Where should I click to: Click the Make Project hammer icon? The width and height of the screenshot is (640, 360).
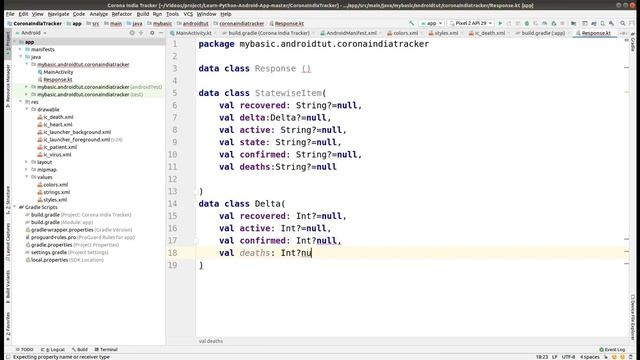pos(411,23)
